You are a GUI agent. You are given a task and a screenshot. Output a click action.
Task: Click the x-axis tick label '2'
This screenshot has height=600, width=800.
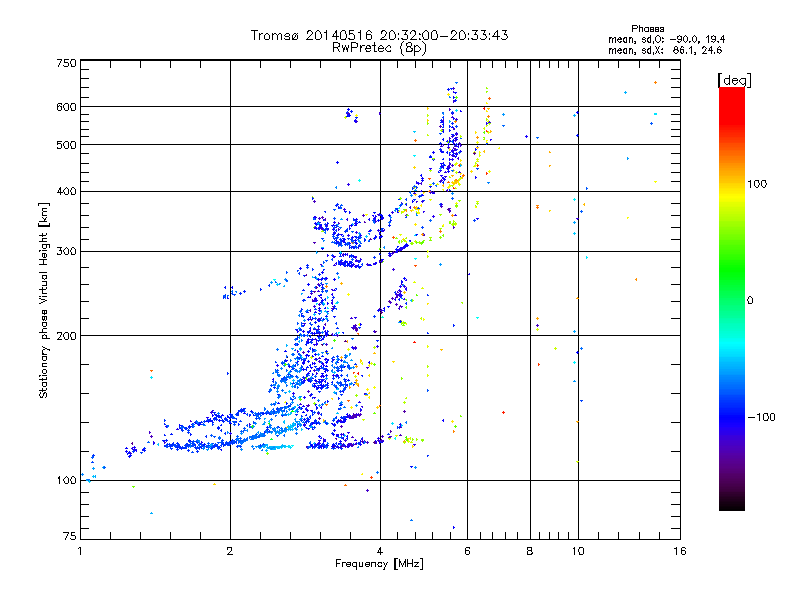coord(230,551)
